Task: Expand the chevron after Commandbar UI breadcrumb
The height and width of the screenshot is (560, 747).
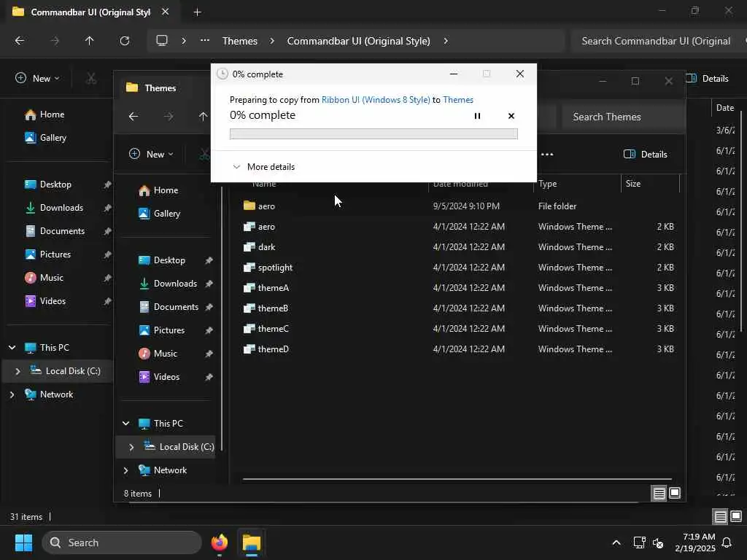Action: [446, 41]
